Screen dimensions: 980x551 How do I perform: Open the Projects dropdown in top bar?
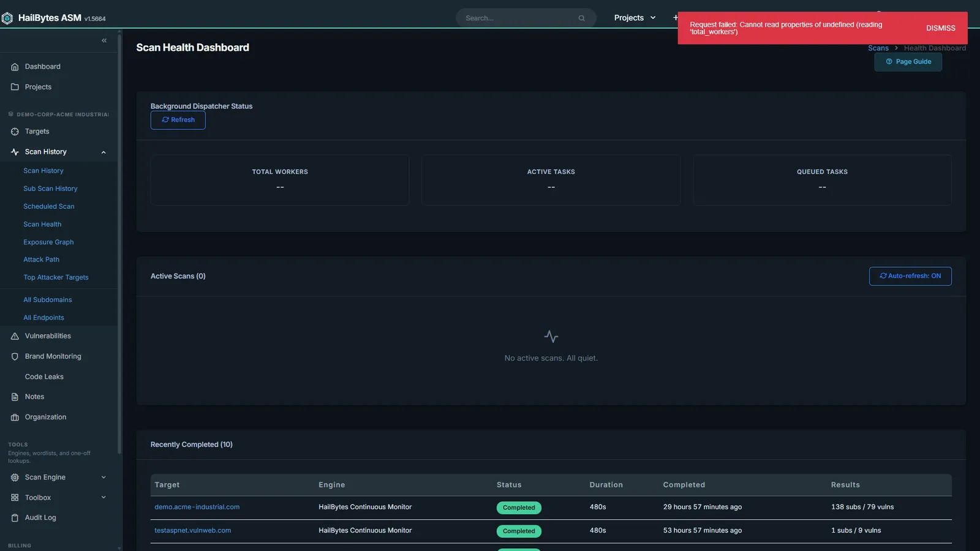635,18
